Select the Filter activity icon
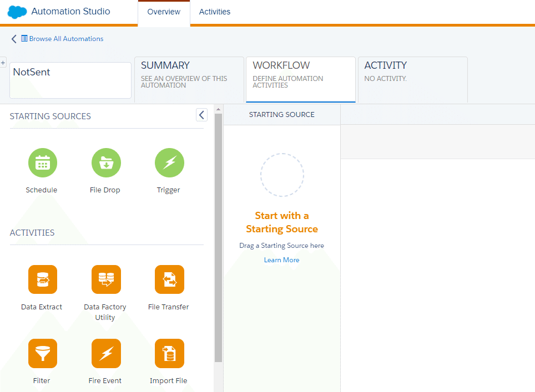 click(x=43, y=353)
